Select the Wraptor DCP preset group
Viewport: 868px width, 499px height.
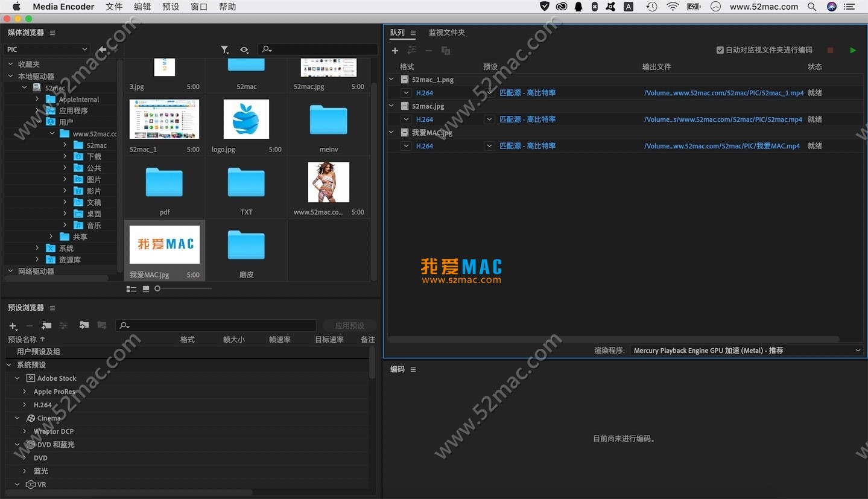[54, 431]
